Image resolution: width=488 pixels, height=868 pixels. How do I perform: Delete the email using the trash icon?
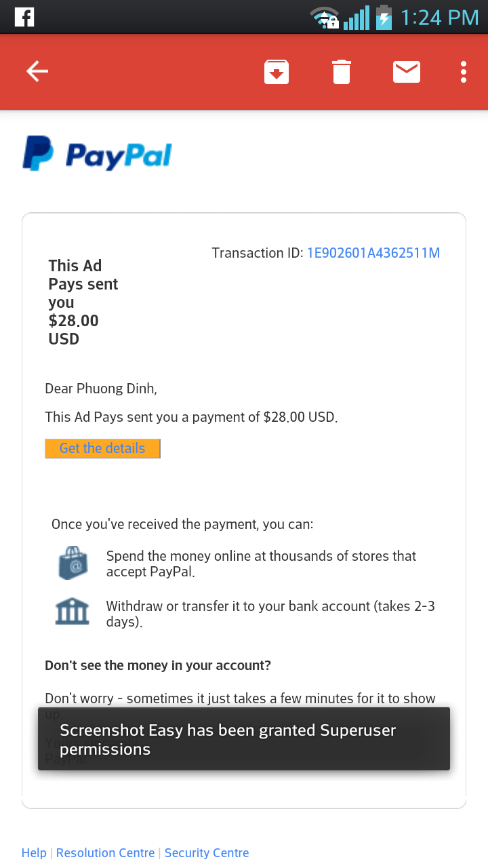point(342,72)
